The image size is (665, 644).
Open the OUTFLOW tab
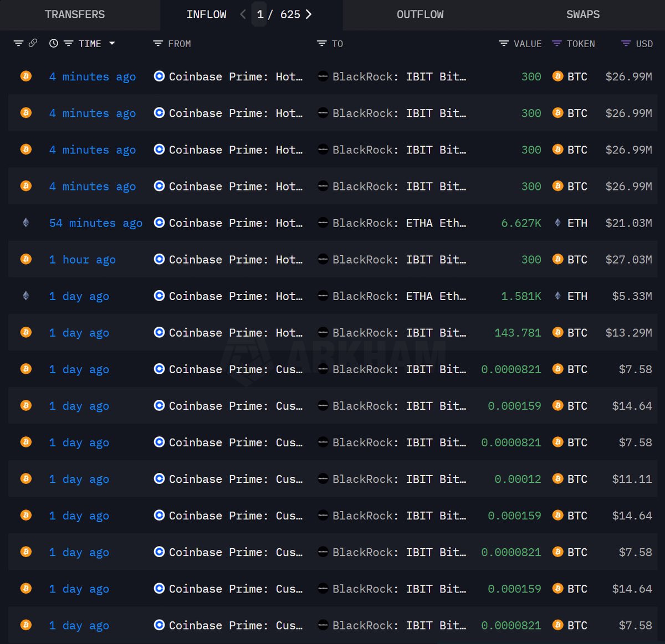point(420,15)
